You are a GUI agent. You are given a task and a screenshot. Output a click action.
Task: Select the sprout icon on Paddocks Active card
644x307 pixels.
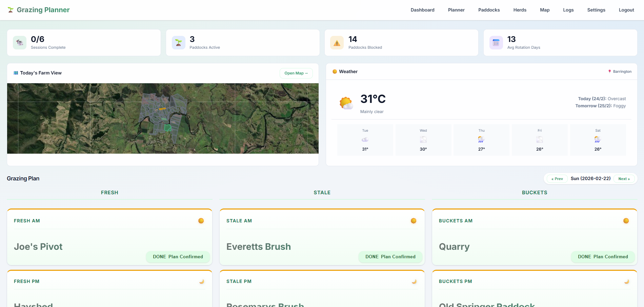click(178, 42)
